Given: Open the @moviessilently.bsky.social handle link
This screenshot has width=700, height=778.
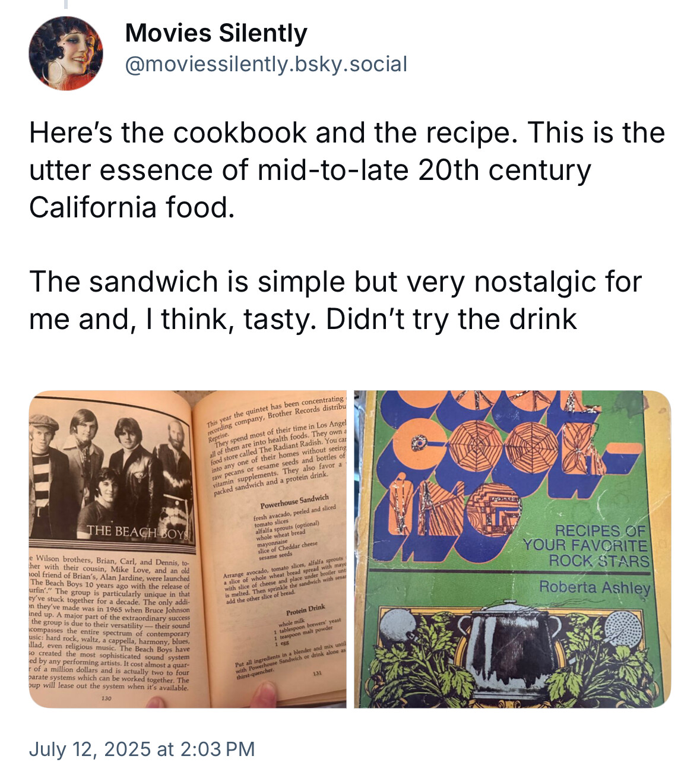Looking at the screenshot, I should pyautogui.click(x=266, y=64).
